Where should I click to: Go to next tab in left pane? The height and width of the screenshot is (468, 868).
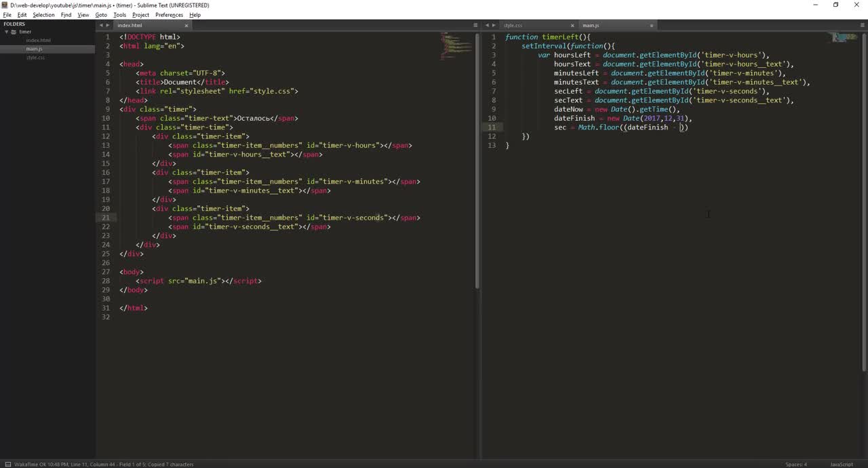(108, 25)
